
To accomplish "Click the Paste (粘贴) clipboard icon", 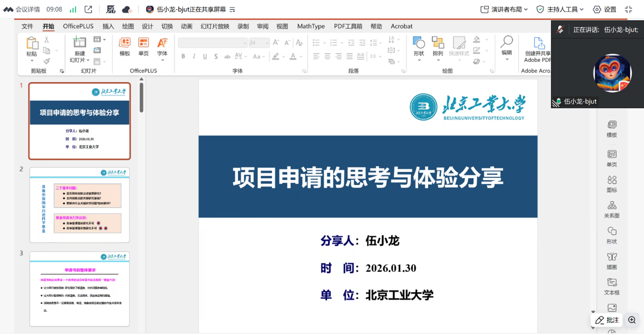I will point(32,44).
